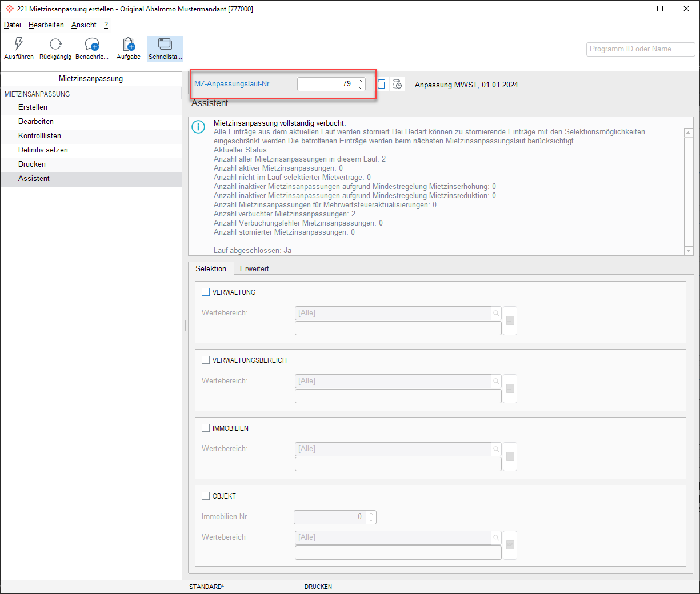Enable the VERWALTUNG checkbox

(x=206, y=292)
